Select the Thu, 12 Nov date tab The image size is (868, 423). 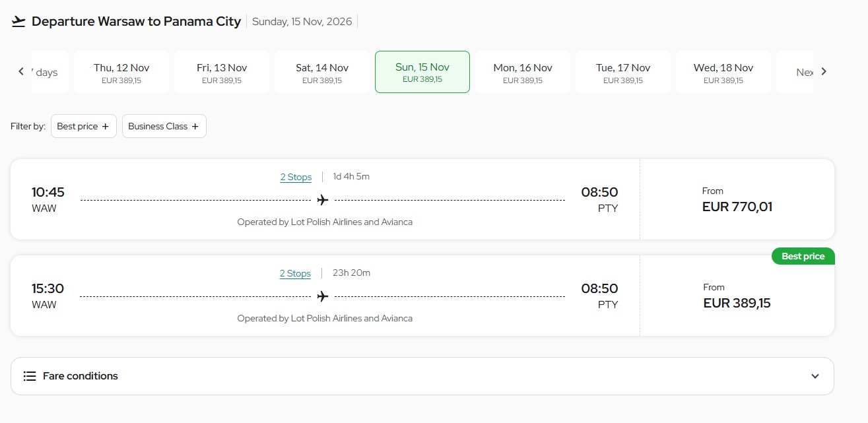coord(121,72)
